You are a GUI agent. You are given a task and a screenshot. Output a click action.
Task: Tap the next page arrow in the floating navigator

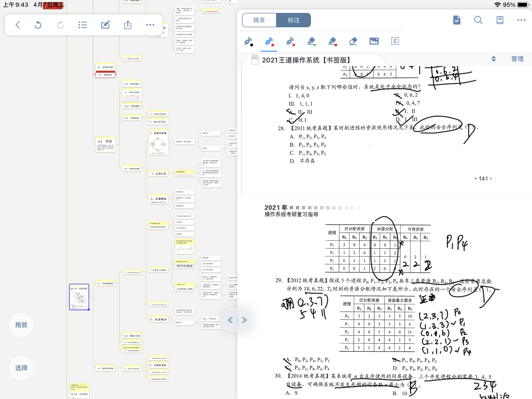(x=245, y=320)
